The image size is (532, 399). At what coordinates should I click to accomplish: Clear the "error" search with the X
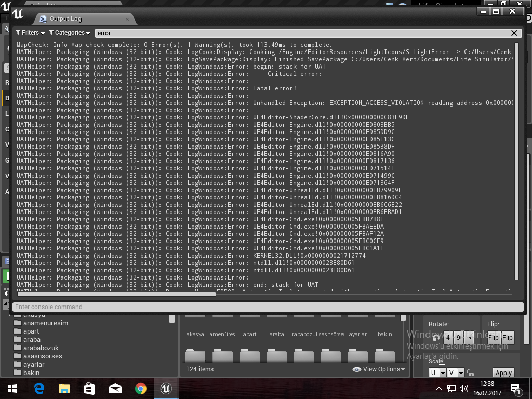click(x=514, y=33)
